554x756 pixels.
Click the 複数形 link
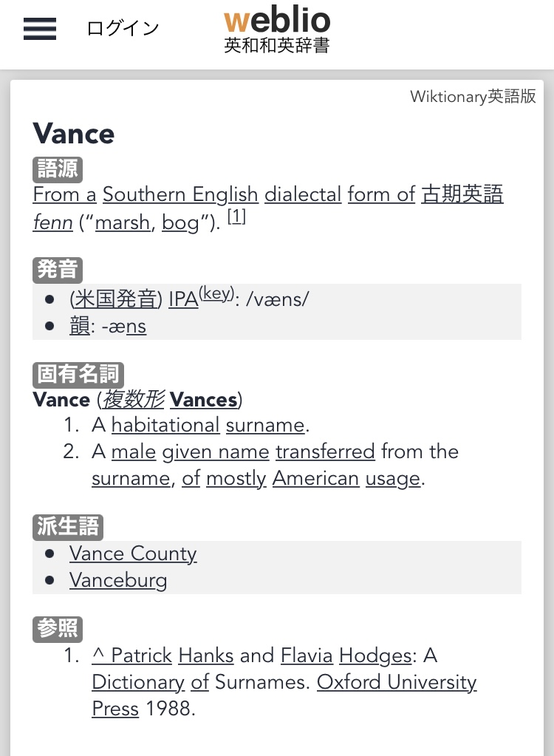133,400
